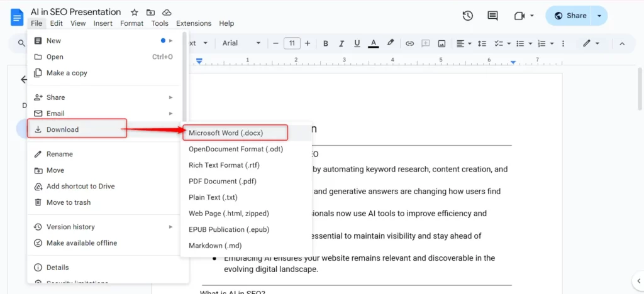Viewport: 644px width, 294px height.
Task: Click the insert link icon
Action: (x=409, y=43)
